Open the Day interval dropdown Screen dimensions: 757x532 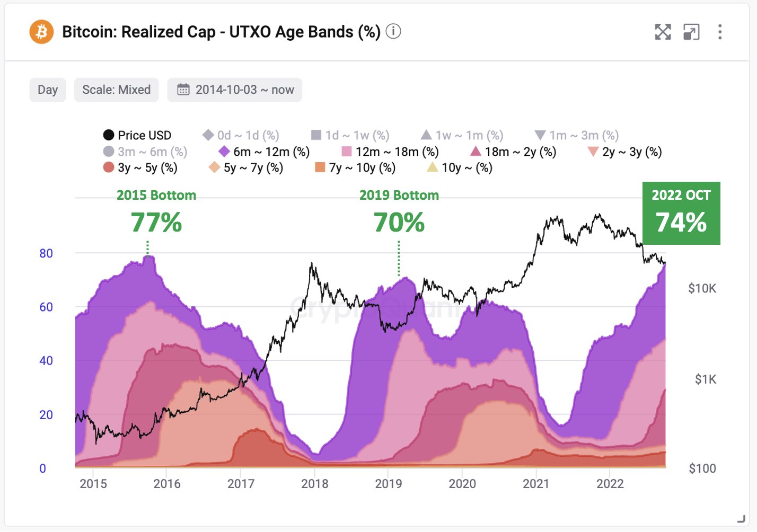(x=48, y=90)
